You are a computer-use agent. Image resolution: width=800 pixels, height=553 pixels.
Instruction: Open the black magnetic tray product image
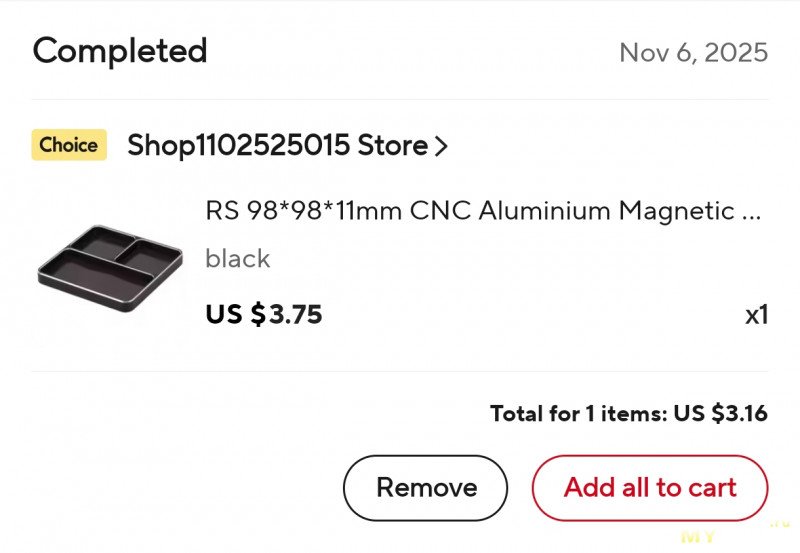pyautogui.click(x=110, y=264)
